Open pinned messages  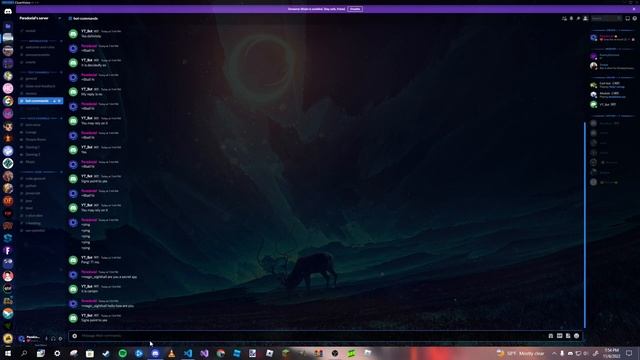click(578, 18)
